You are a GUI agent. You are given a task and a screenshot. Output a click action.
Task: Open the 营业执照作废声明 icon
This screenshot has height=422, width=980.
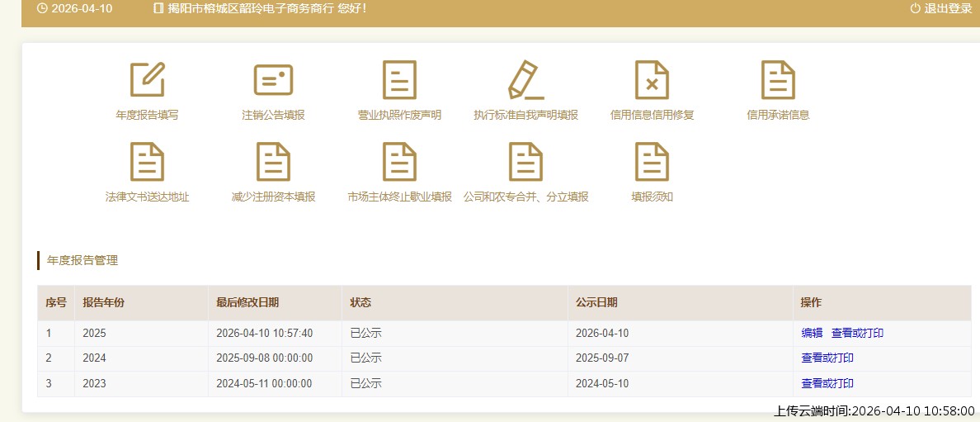[399, 80]
